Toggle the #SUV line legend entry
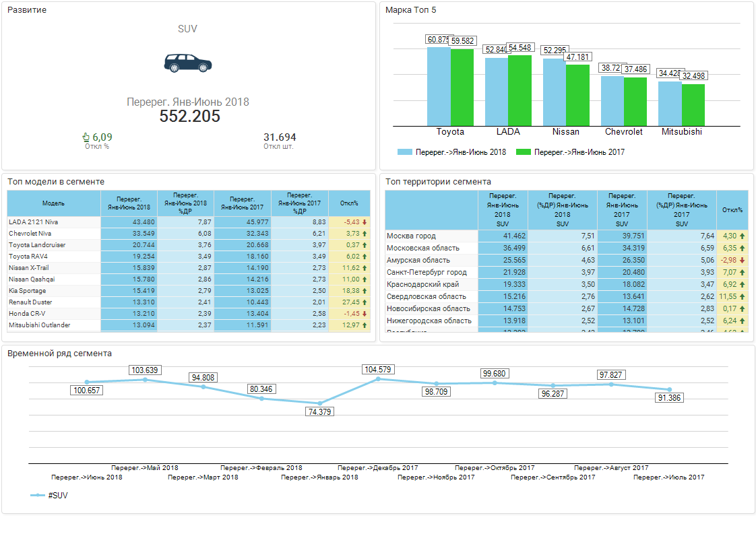This screenshot has height=534, width=756. [x=57, y=496]
